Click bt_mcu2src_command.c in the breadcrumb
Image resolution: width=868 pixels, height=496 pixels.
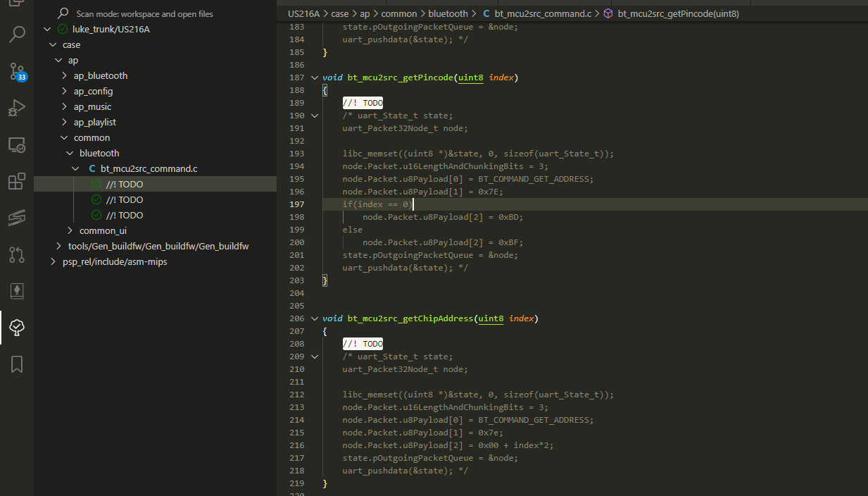[x=543, y=13]
